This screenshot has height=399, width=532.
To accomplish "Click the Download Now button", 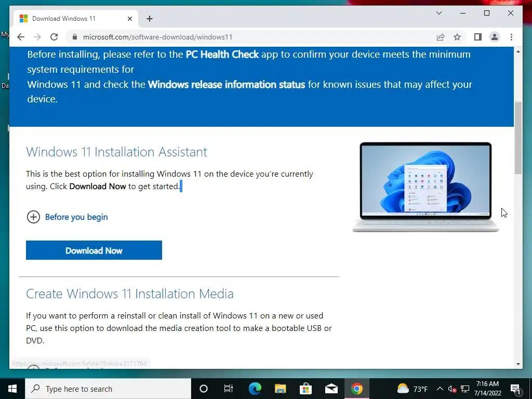I will pos(94,250).
